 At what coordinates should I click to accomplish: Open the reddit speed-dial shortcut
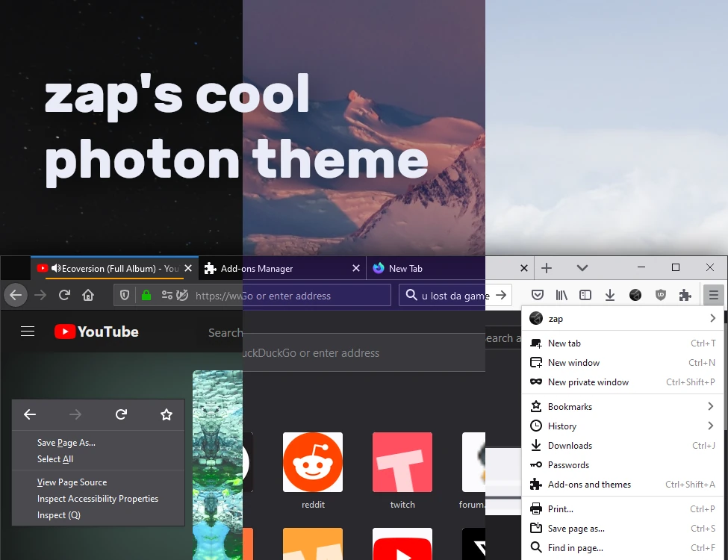point(313,461)
